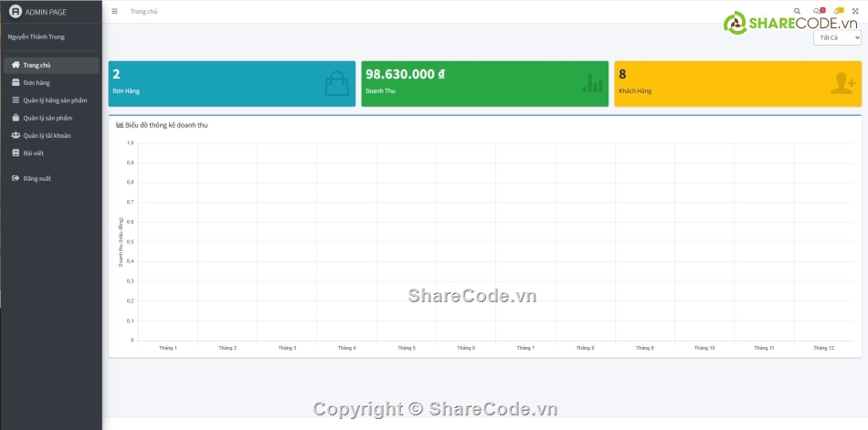The image size is (868, 430).
Task: Click the order count 2 on blue card
Action: coord(116,74)
